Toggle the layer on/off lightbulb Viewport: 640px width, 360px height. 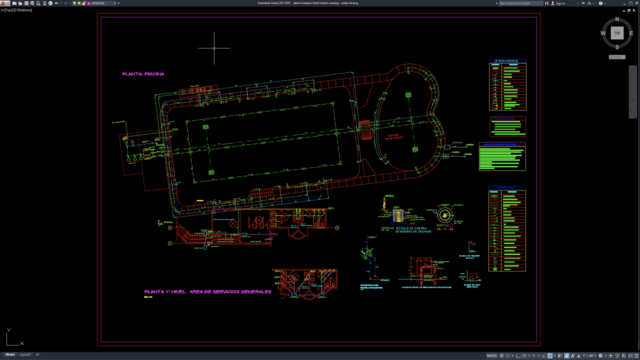point(74,3)
